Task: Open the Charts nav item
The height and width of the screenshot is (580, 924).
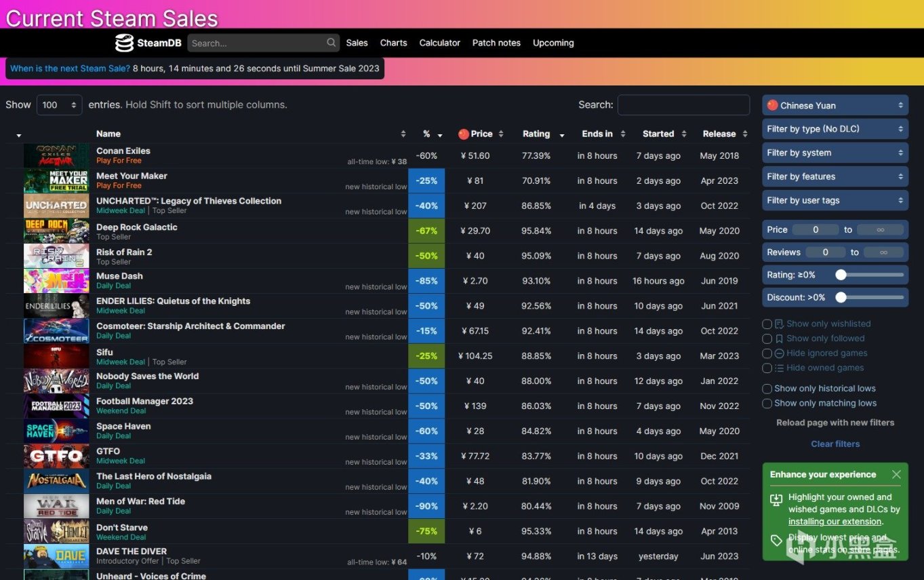Action: (393, 43)
